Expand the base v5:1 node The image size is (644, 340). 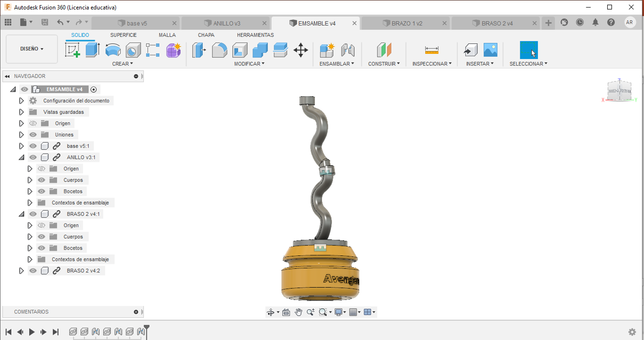[x=21, y=146]
